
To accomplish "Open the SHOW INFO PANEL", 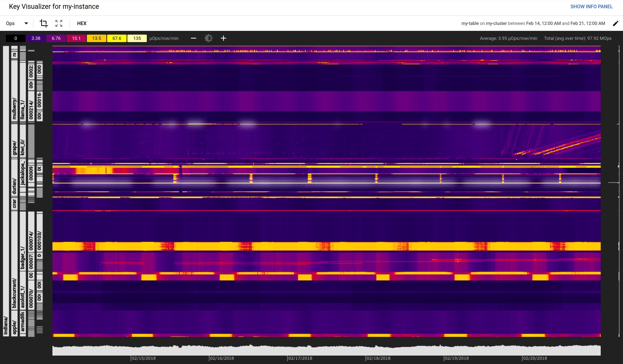I will (591, 6).
